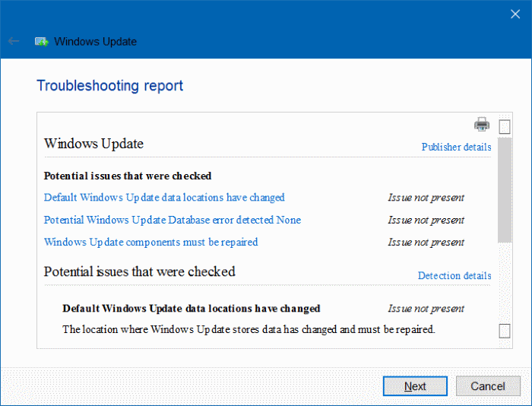The image size is (532, 406).
Task: Click 'Issue not present' beside the Default data locations link
Action: pos(426,198)
